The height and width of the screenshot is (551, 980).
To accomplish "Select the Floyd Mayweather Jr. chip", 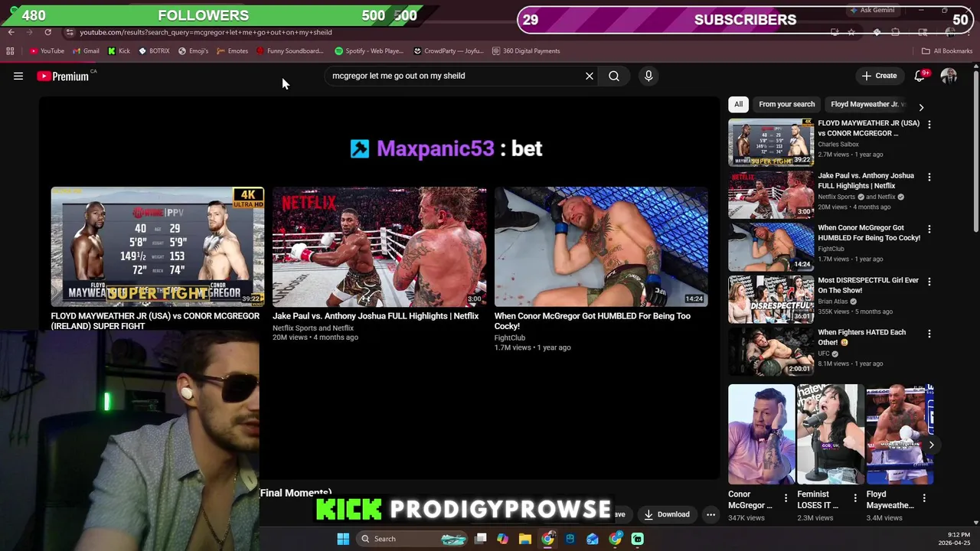I will coord(867,104).
